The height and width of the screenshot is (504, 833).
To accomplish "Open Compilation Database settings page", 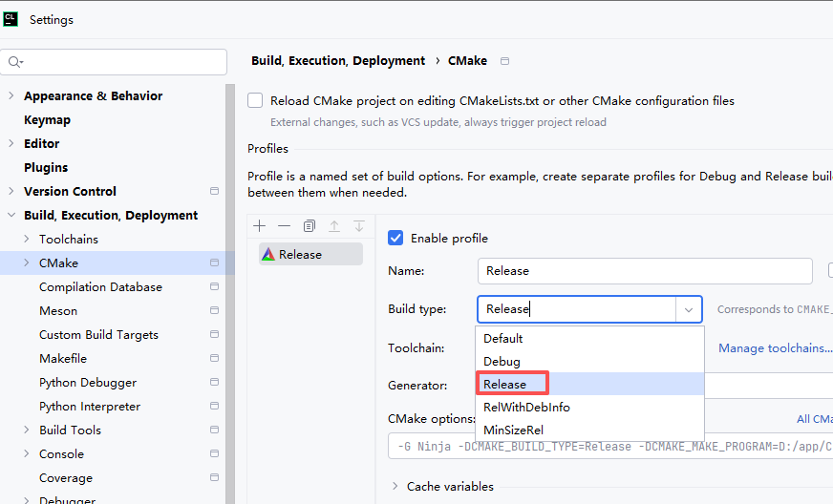I will pyautogui.click(x=100, y=287).
